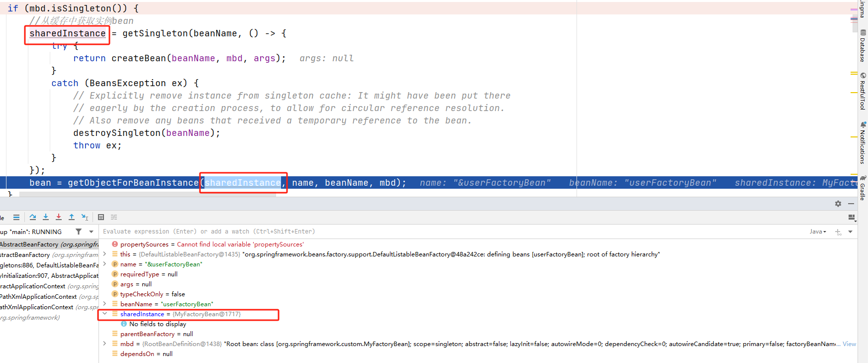Viewport: 868px width, 363px height.
Task: Click the add watch plus icon
Action: [x=838, y=232]
